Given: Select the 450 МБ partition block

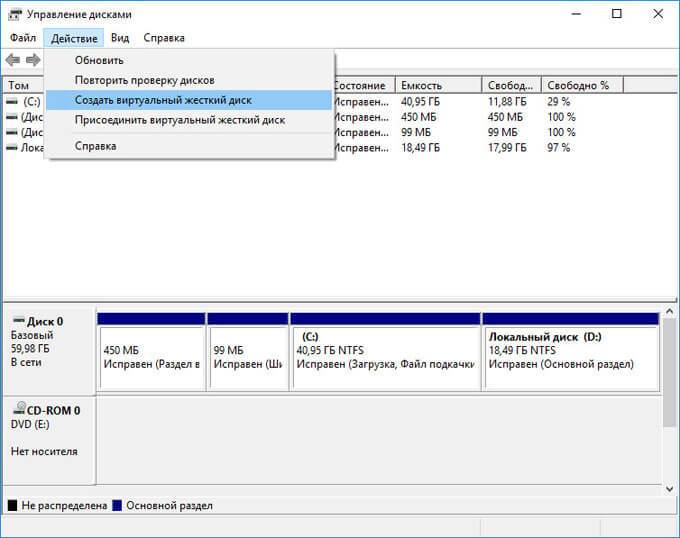Looking at the screenshot, I should [x=150, y=357].
